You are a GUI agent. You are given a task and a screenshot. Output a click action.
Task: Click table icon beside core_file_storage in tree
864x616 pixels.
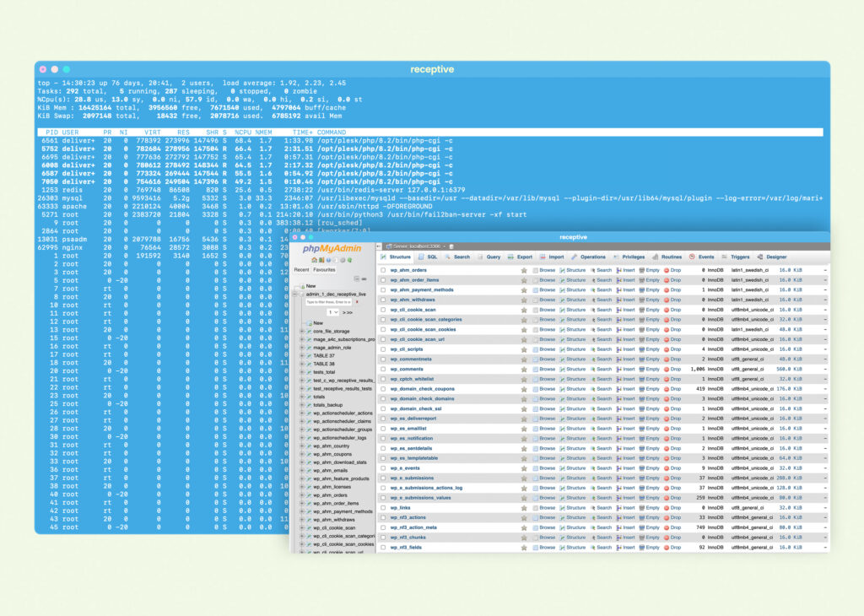pos(309,332)
